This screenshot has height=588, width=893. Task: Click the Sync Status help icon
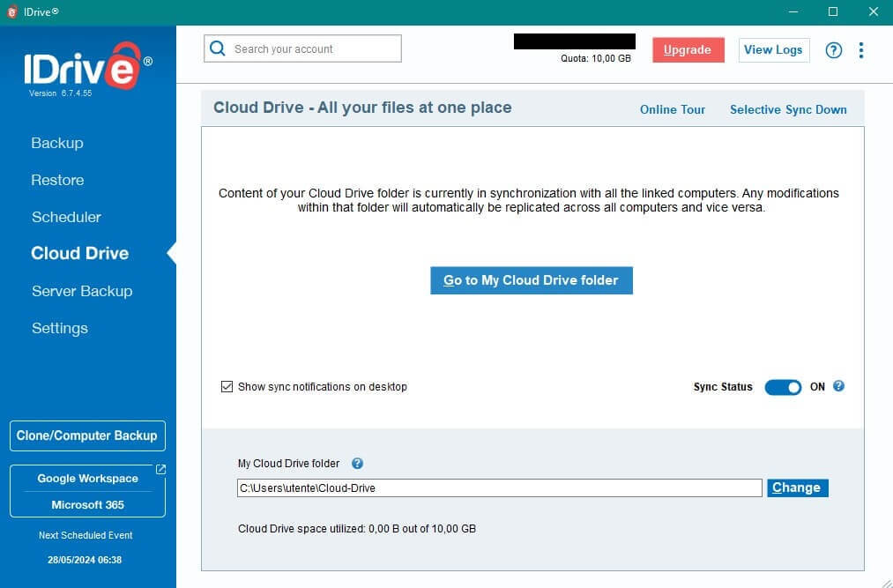tap(838, 386)
